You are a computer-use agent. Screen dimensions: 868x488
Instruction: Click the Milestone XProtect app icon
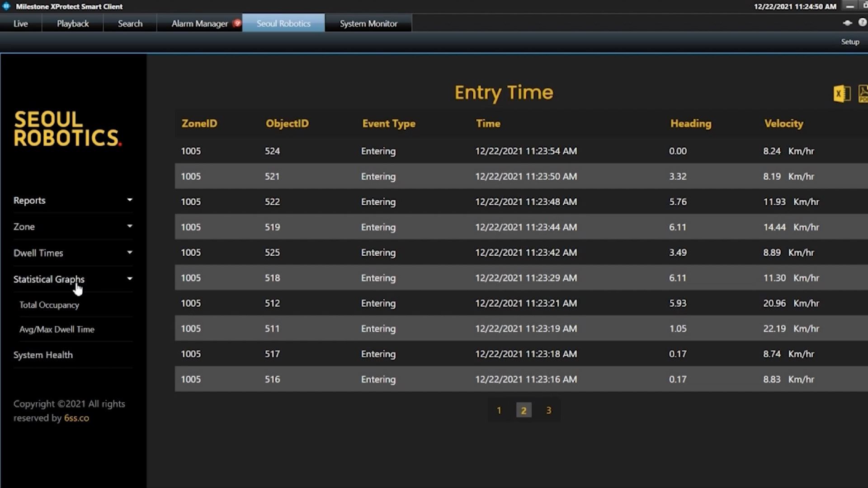pyautogui.click(x=6, y=6)
